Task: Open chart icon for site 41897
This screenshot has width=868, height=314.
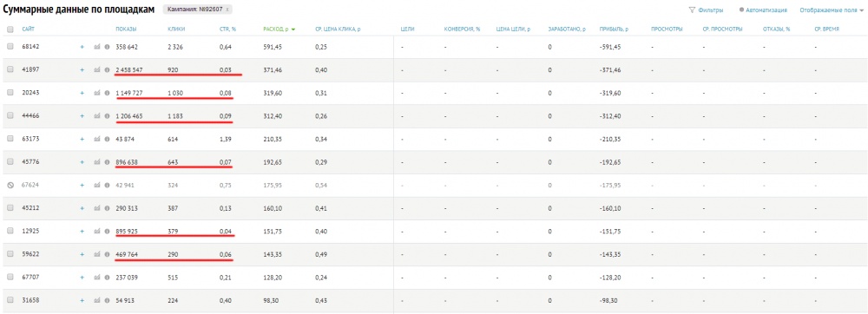Action: [97, 70]
